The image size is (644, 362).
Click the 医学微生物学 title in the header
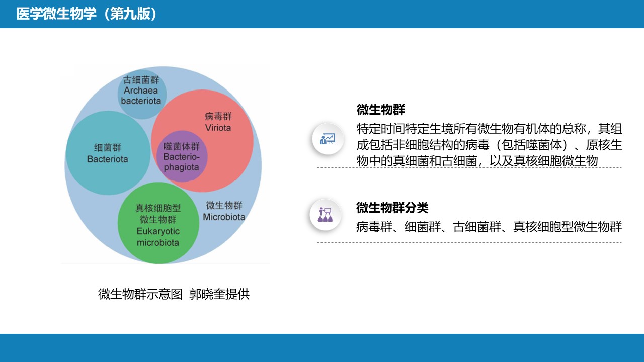[x=56, y=14]
